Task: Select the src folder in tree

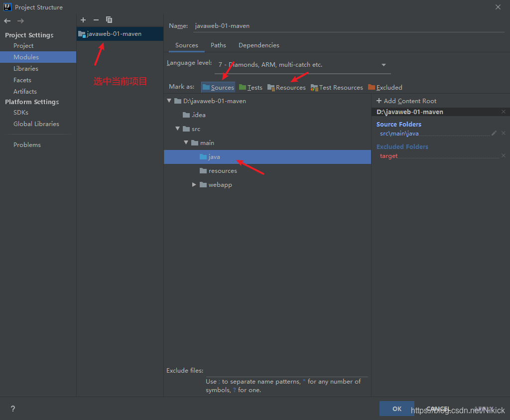Action: [192, 129]
